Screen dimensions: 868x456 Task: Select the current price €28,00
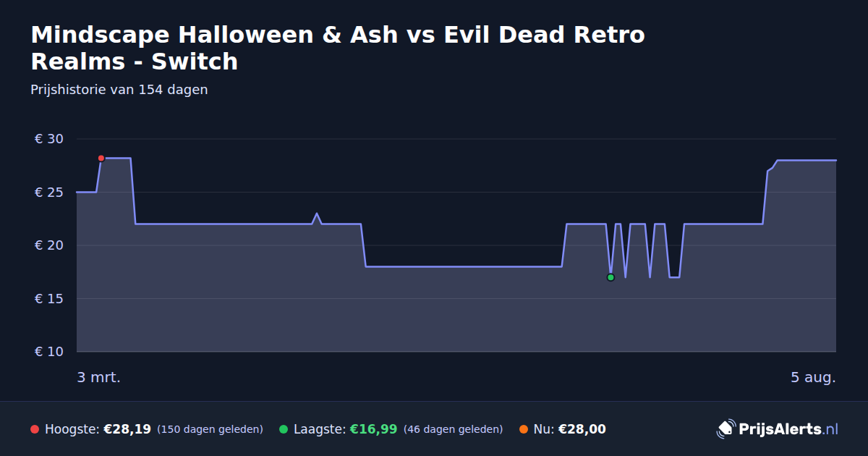tap(582, 429)
